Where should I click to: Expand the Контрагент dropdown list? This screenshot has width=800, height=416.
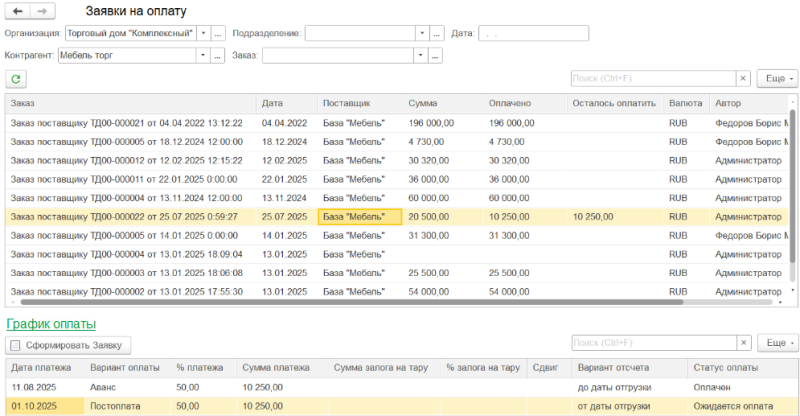tap(204, 55)
